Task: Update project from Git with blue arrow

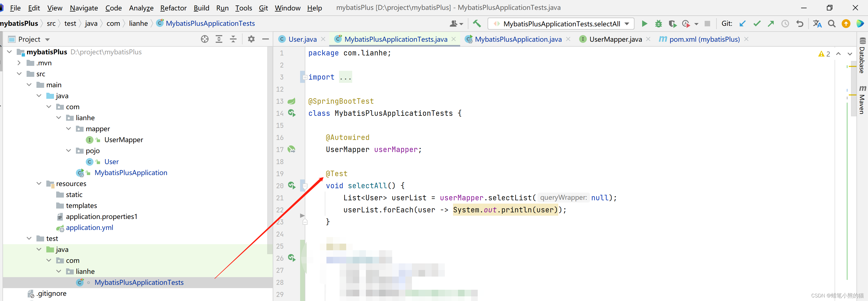Action: 743,24
